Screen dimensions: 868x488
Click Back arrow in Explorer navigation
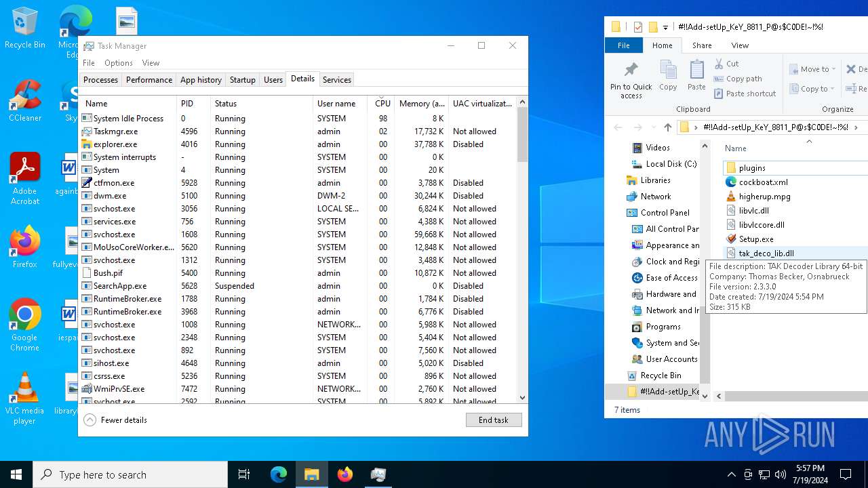pyautogui.click(x=618, y=127)
